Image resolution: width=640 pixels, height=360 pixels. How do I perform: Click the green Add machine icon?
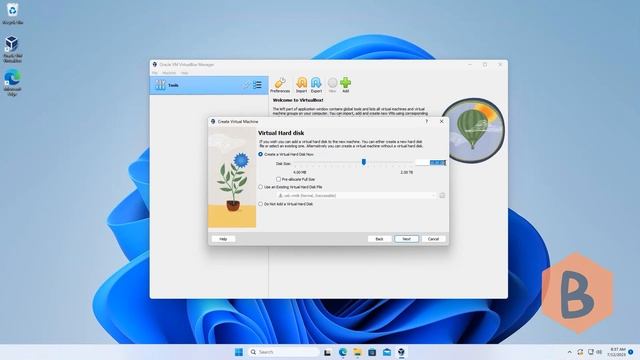click(345, 85)
